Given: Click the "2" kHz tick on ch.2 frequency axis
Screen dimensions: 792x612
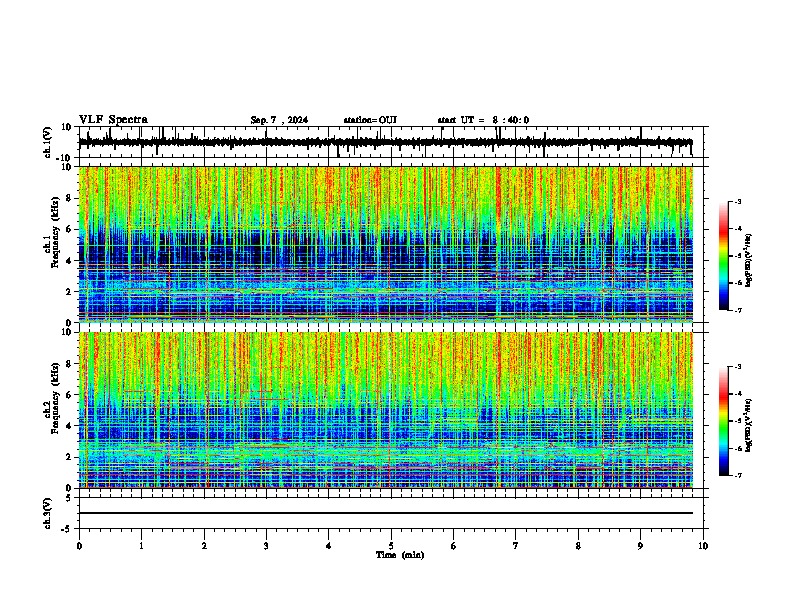Looking at the screenshot, I should tap(70, 457).
